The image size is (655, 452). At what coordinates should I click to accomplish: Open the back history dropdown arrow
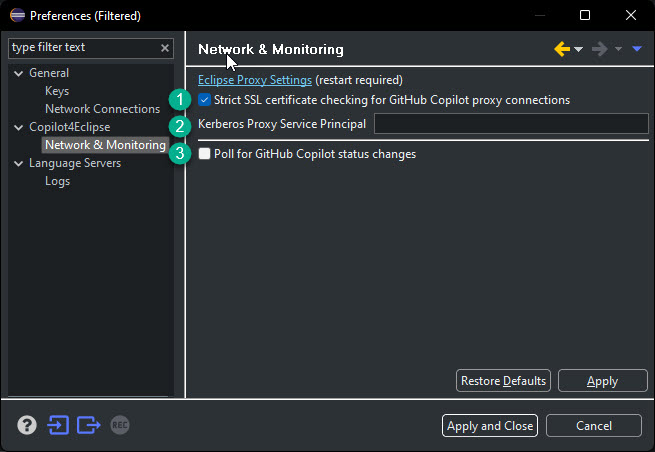tap(579, 50)
